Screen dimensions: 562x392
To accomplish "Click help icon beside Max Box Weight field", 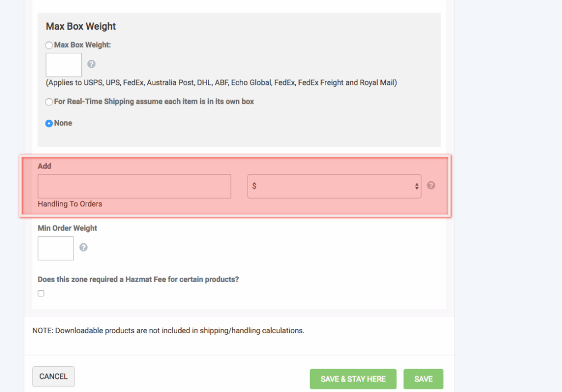I will point(92,64).
